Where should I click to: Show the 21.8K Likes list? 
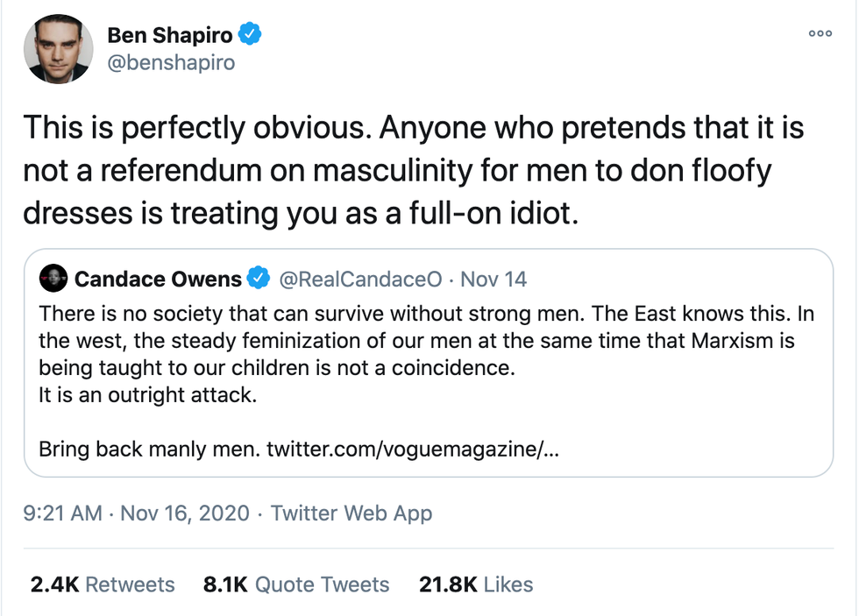click(x=476, y=584)
